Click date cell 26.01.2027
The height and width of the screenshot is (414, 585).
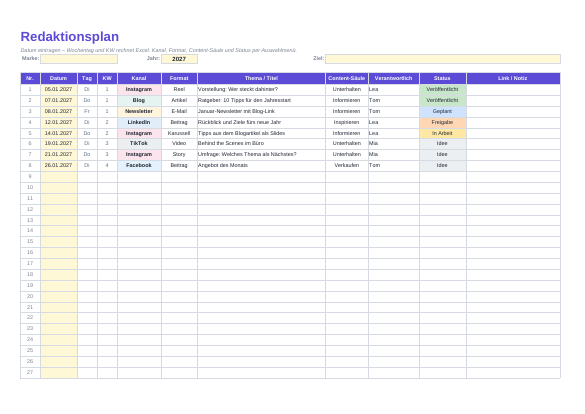[x=59, y=165]
